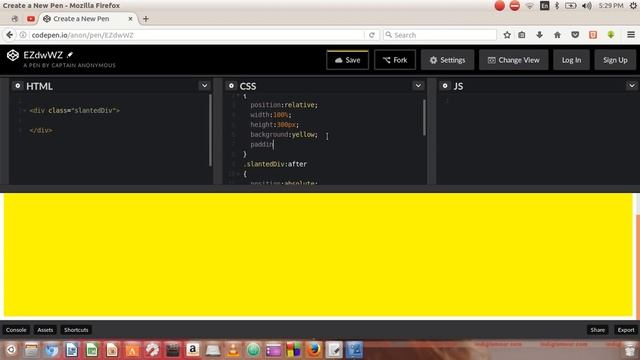Viewport: 640px width, 360px height.
Task: Open pen Settings
Action: point(447,60)
